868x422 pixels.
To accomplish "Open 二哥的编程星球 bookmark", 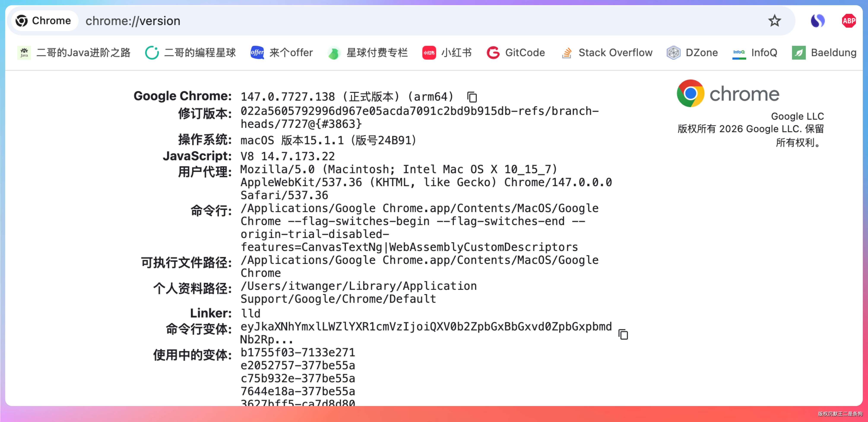I will [x=190, y=52].
